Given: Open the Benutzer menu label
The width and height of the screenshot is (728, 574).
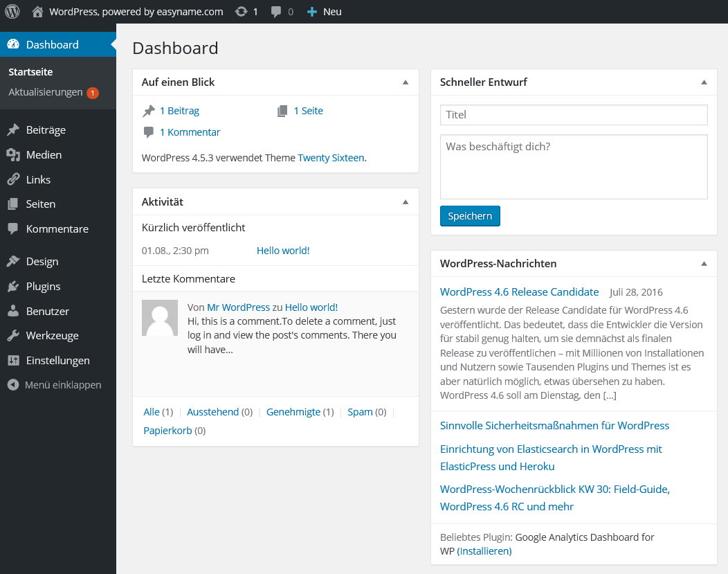Looking at the screenshot, I should [47, 311].
